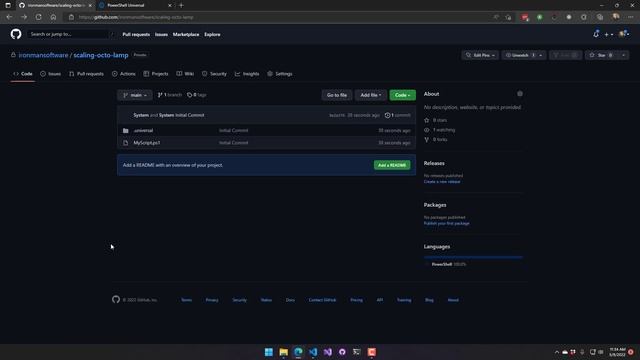The width and height of the screenshot is (640, 360).
Task: Expand the Star lists dropdown caret
Action: point(623,55)
